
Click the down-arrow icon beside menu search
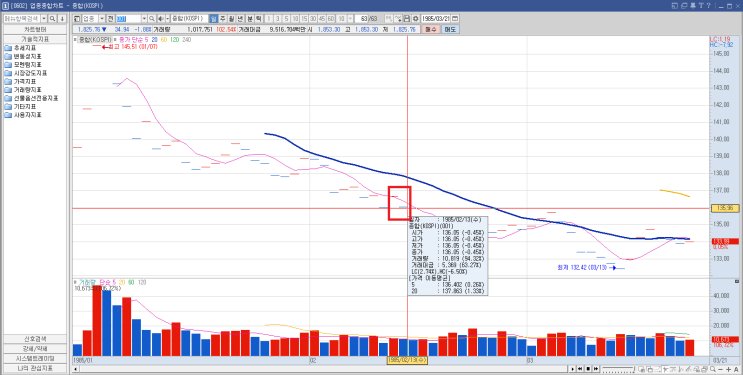pos(62,19)
